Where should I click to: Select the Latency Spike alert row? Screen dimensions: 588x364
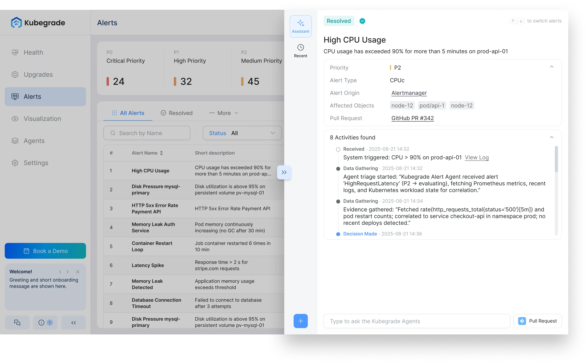(194, 265)
